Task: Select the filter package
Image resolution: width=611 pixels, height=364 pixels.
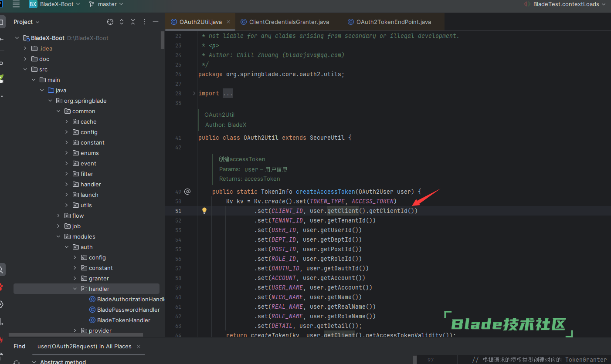Action: tap(87, 174)
